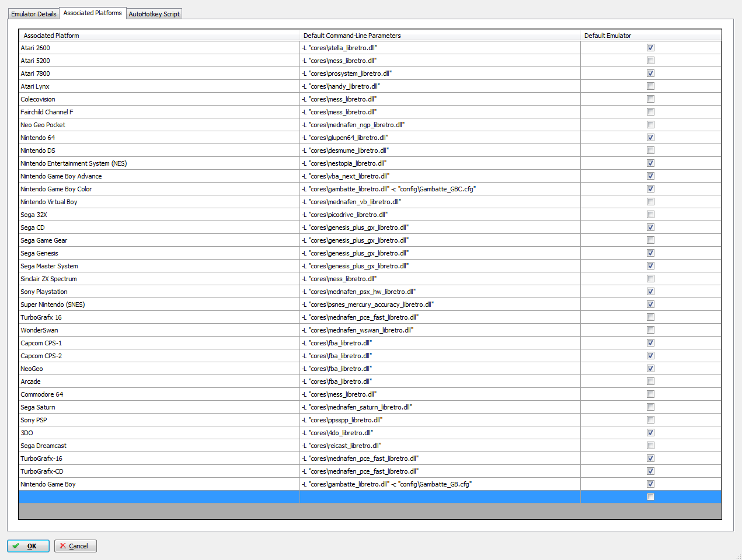Viewport: 742px width, 560px height.
Task: Check Default Emulator for Atari 5200
Action: click(650, 61)
